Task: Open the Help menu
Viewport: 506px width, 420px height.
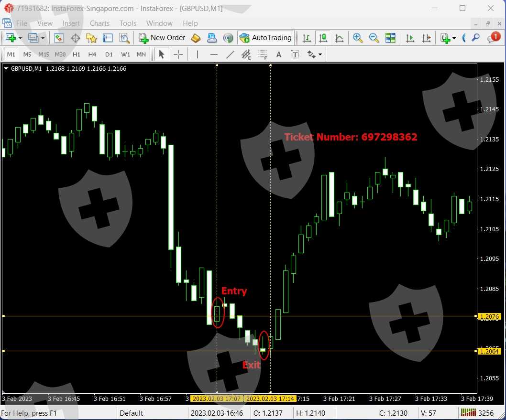Action: click(x=190, y=23)
